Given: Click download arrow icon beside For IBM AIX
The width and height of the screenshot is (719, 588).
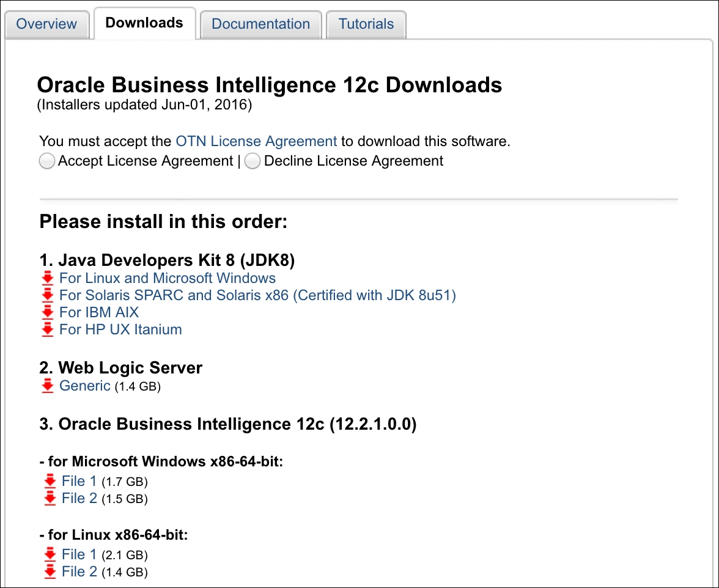Looking at the screenshot, I should click(48, 312).
